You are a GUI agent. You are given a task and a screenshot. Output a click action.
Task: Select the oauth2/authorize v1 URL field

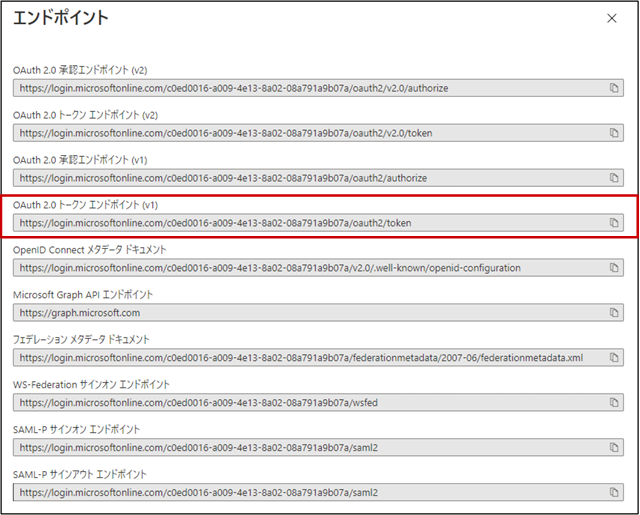click(x=318, y=178)
